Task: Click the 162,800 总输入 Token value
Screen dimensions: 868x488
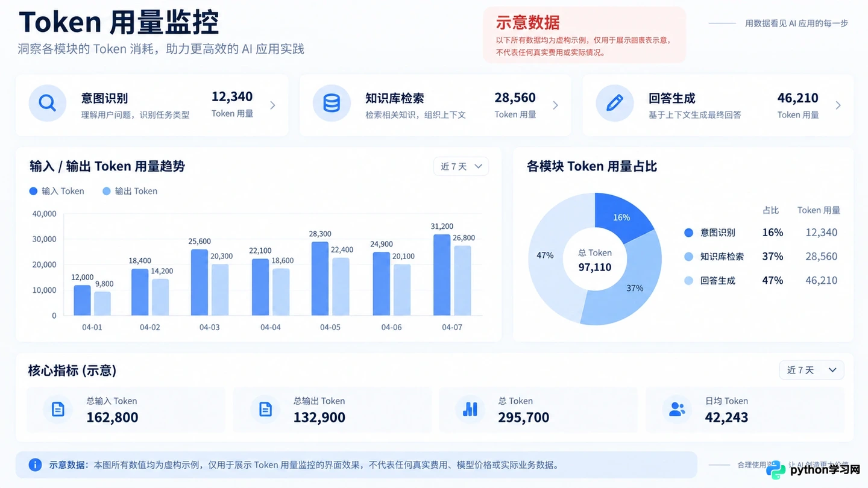Action: [x=113, y=418]
